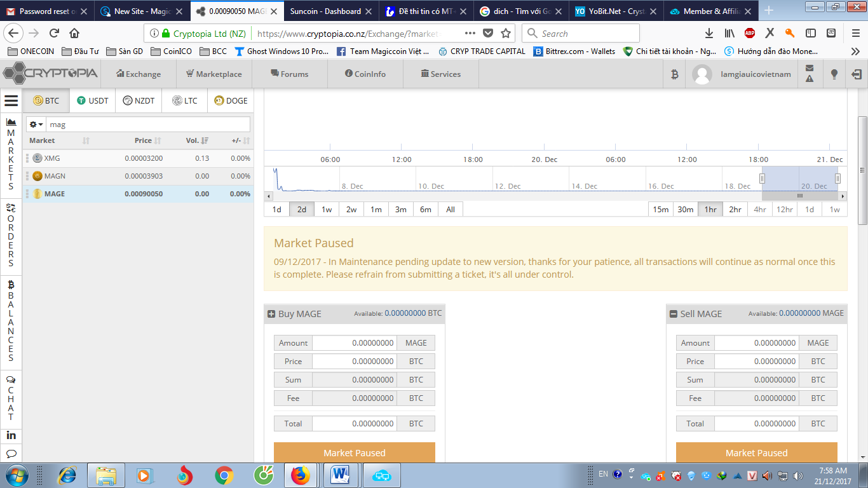Open the Chat sidebar panel

tap(11, 398)
